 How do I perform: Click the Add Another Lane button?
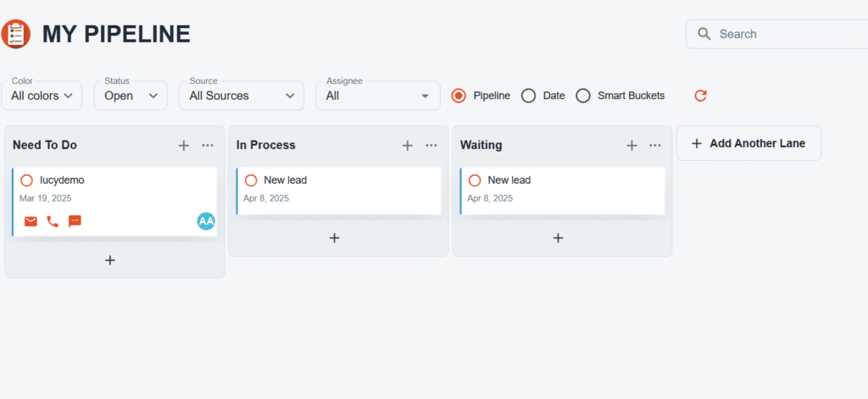(x=748, y=143)
